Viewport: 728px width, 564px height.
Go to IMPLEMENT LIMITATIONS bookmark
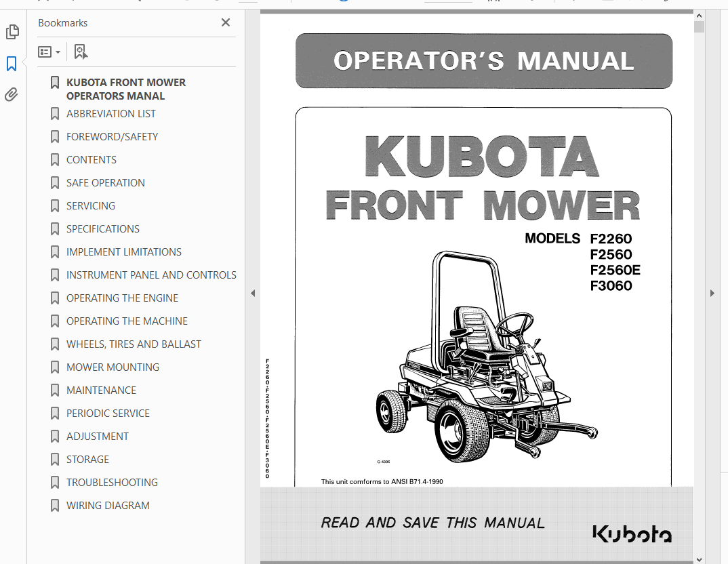coord(124,252)
